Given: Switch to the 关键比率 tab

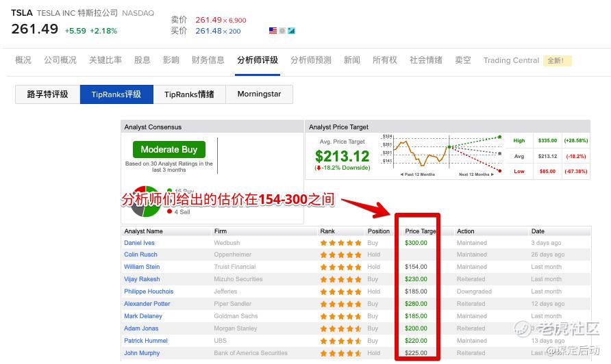Looking at the screenshot, I should pyautogui.click(x=105, y=60).
